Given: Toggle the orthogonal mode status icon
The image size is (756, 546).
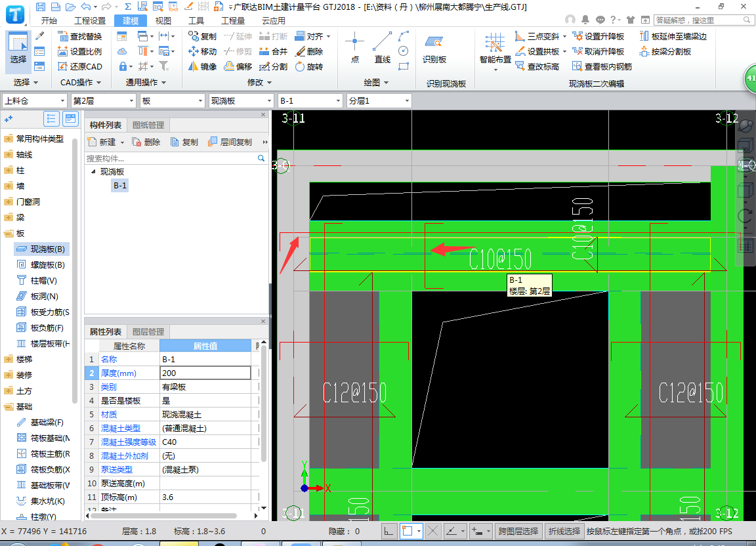Looking at the screenshot, I should [388, 531].
